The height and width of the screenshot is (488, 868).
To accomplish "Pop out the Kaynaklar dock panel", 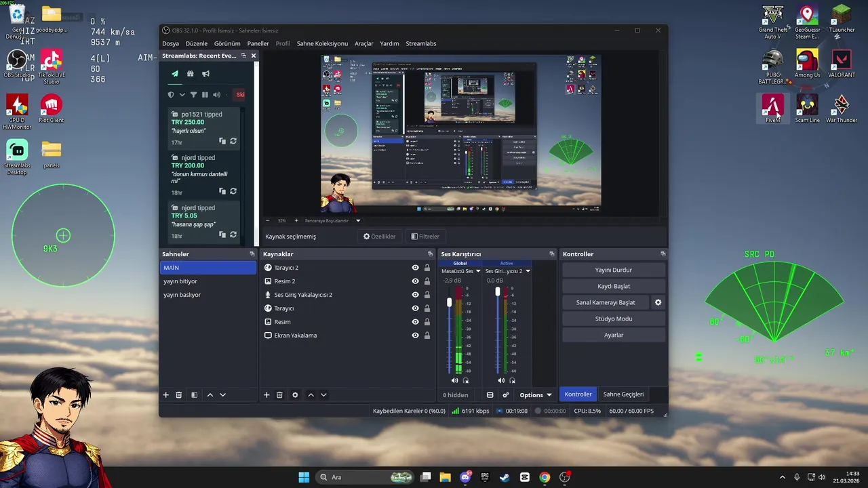I will 430,254.
